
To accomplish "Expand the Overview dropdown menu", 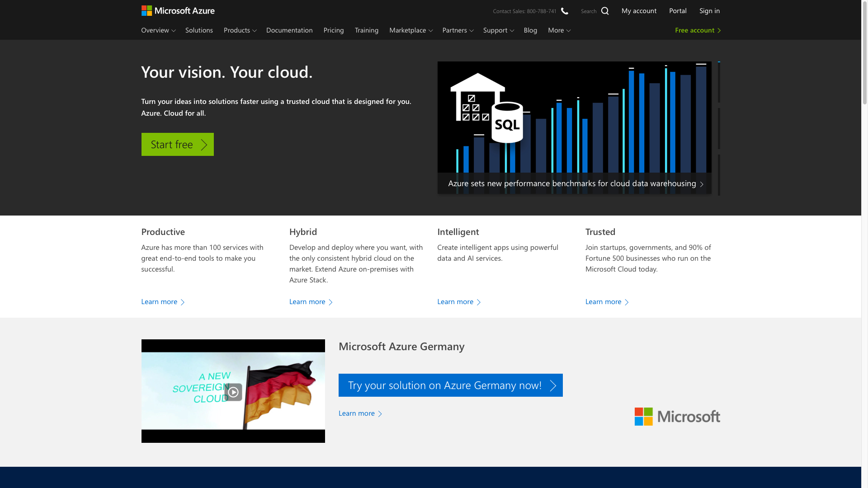I will pos(158,30).
